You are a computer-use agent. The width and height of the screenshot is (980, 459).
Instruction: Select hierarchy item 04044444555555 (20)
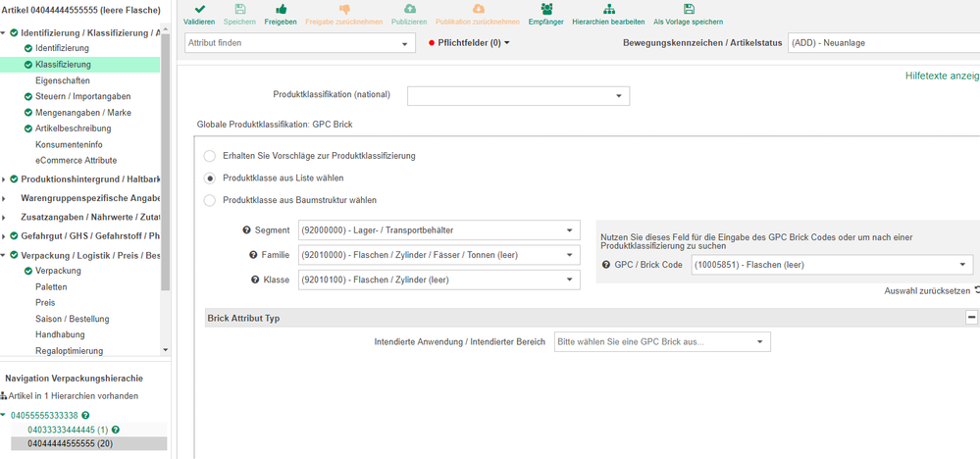(x=69, y=443)
